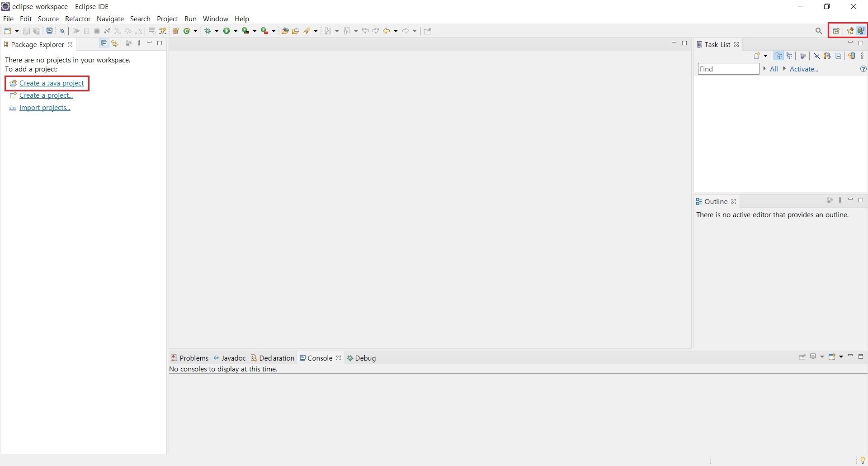
Task: Click the Create a Java project link
Action: click(52, 83)
